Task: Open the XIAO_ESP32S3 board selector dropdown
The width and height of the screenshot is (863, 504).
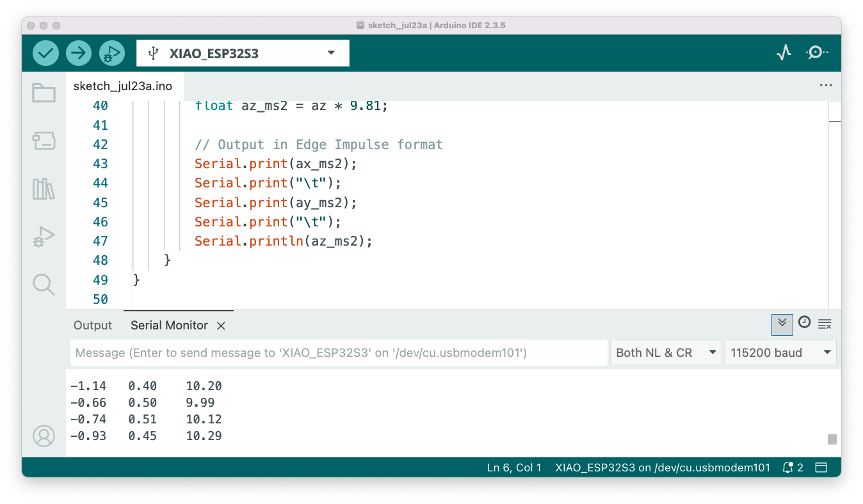Action: tap(243, 53)
